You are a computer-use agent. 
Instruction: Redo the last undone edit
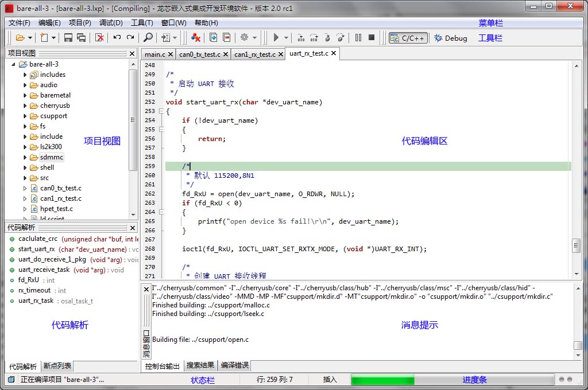[130, 37]
